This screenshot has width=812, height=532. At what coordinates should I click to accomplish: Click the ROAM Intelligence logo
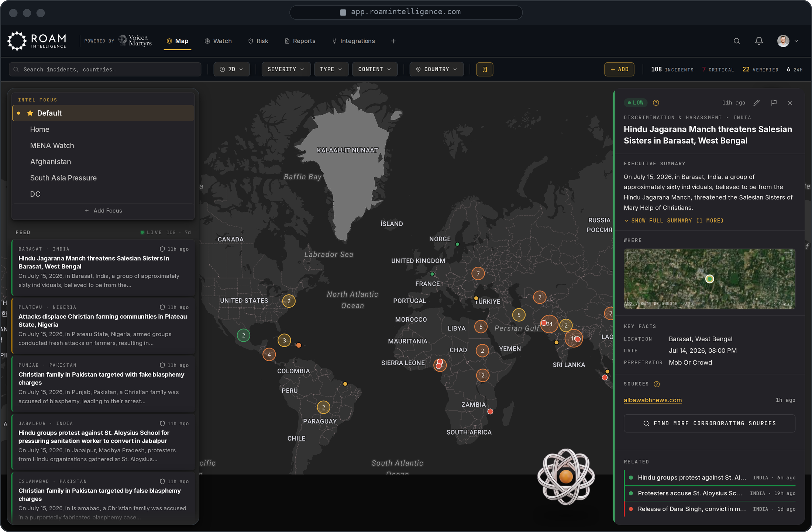click(37, 41)
